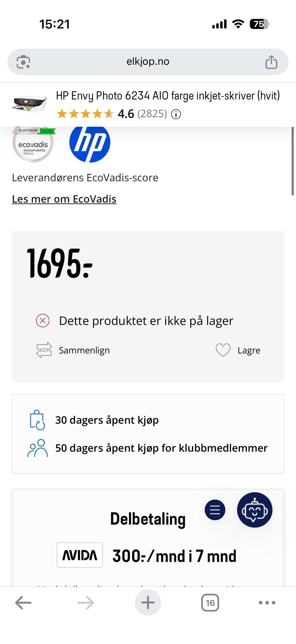Open a new tab with plus button
The width and height of the screenshot is (296, 644).
coord(148,602)
